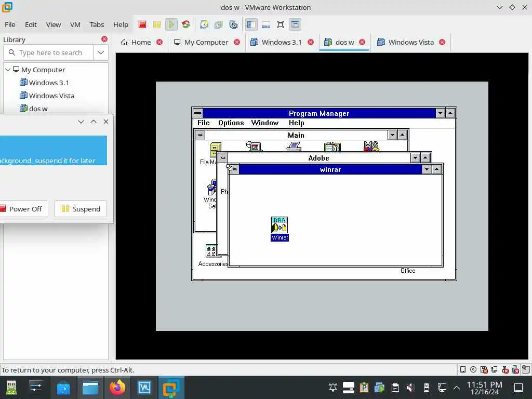Open the library search dropdown arrow
The width and height of the screenshot is (532, 399).
[x=101, y=52]
